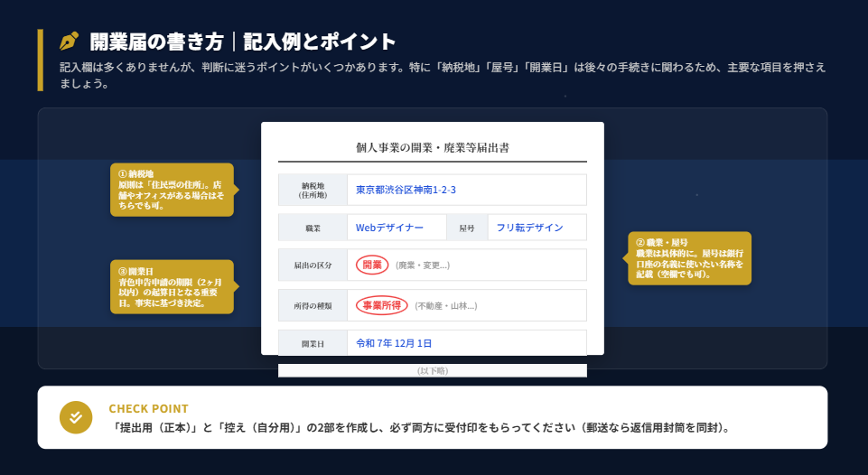Image resolution: width=868 pixels, height=475 pixels.
Task: Click the 届出の区分 label cell
Action: coord(313,265)
